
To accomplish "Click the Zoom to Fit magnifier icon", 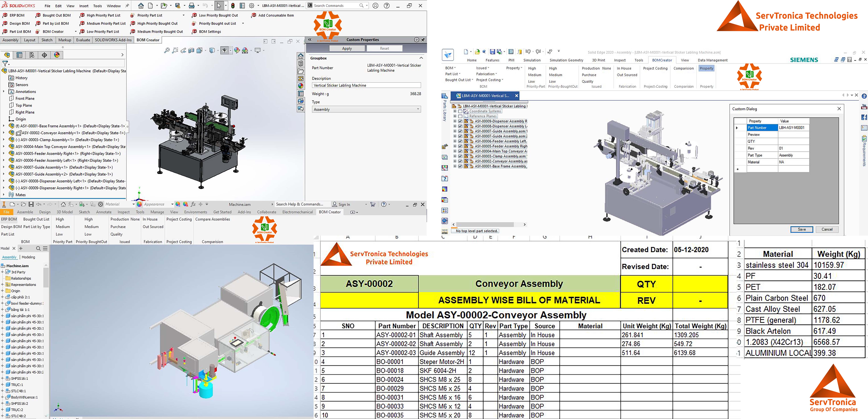I will pos(167,50).
